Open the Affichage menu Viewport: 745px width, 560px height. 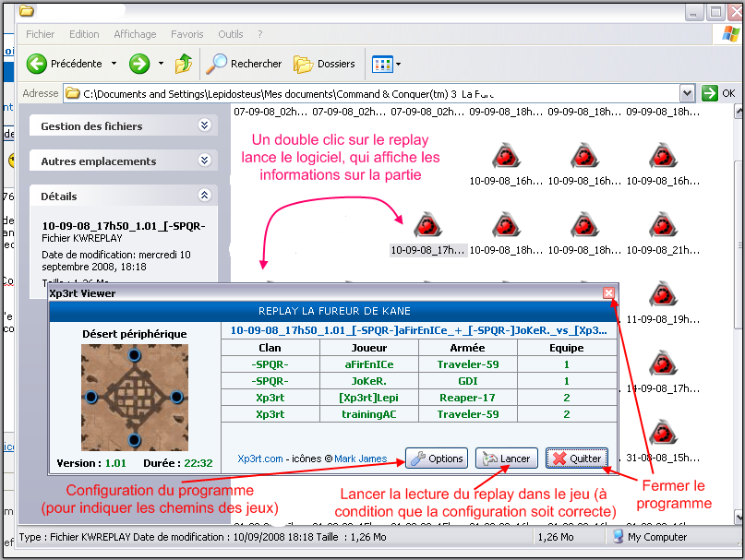(135, 34)
